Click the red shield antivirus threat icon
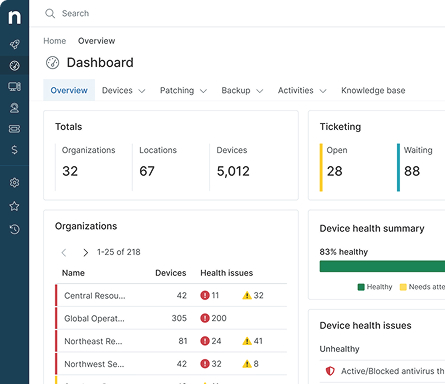 (330, 371)
